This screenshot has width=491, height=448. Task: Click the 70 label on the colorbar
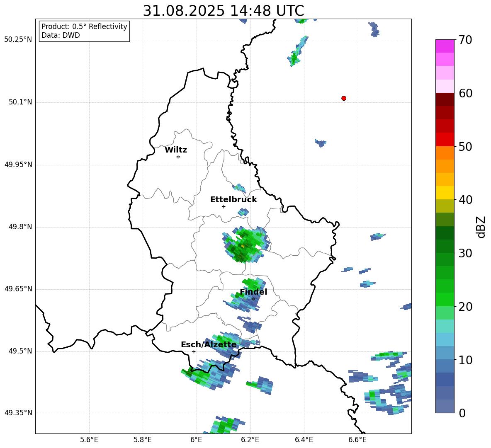pyautogui.click(x=465, y=40)
